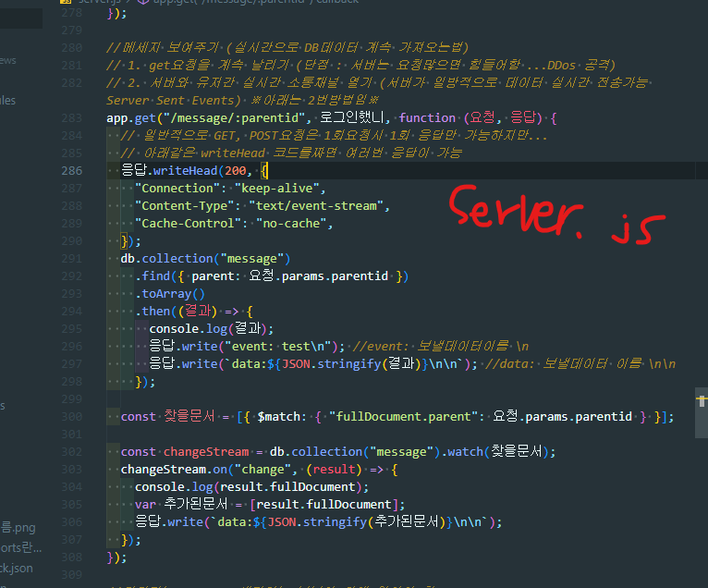Click the 200 status code on line 286
Viewport: 708px width, 588px height.
236,171
